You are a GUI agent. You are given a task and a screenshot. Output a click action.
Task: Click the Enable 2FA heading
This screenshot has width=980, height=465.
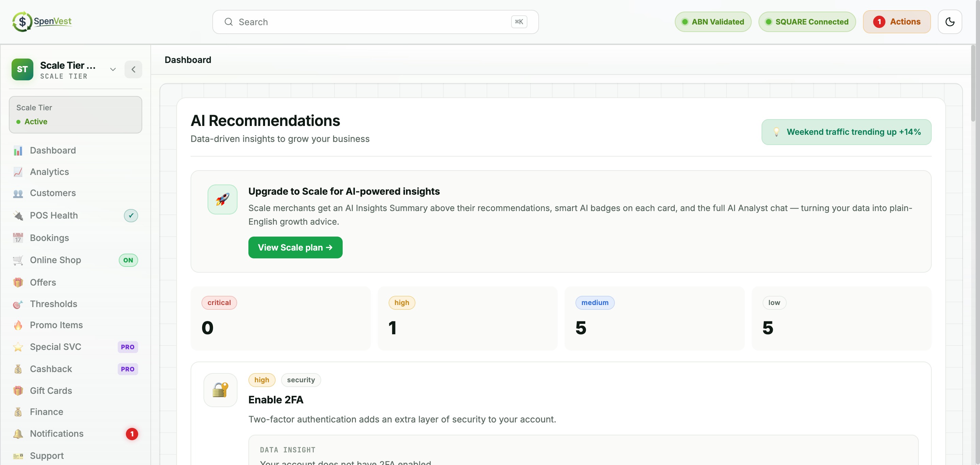pyautogui.click(x=276, y=400)
